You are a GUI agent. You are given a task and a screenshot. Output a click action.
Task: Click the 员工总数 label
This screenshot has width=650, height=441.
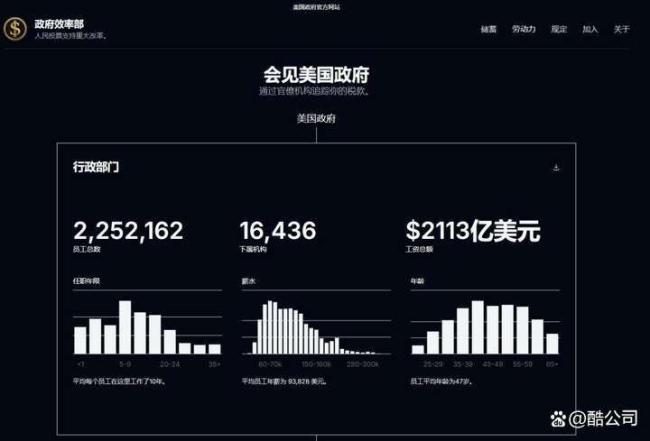pos(87,249)
